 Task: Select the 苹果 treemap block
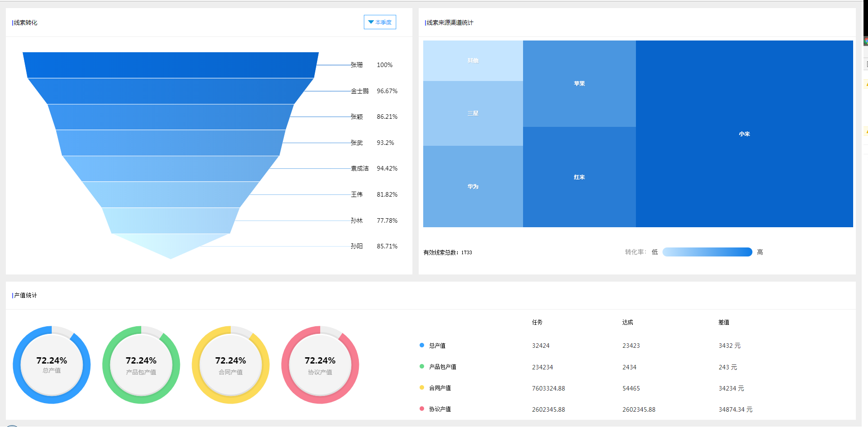tap(579, 84)
